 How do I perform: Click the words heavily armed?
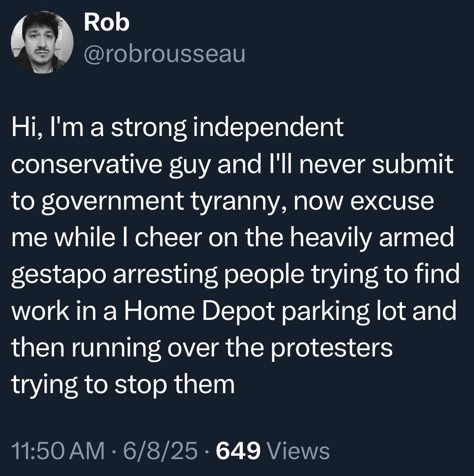372,238
